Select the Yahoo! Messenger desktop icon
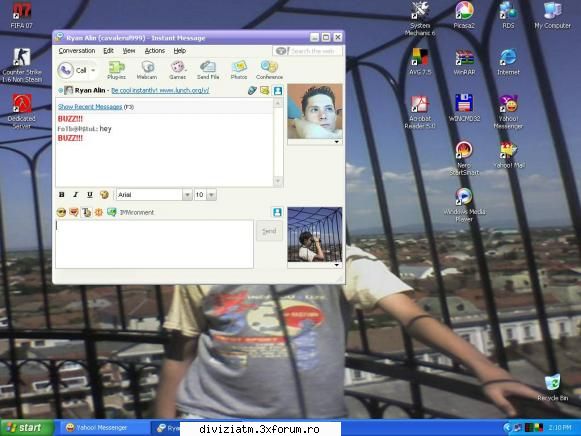Viewport: 581px width, 436px height. 508,112
